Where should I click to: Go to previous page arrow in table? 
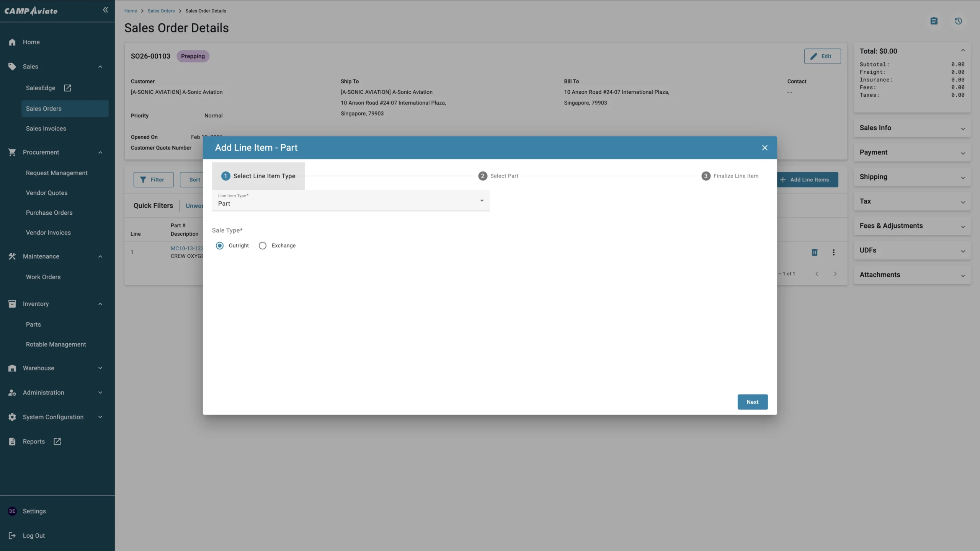817,274
